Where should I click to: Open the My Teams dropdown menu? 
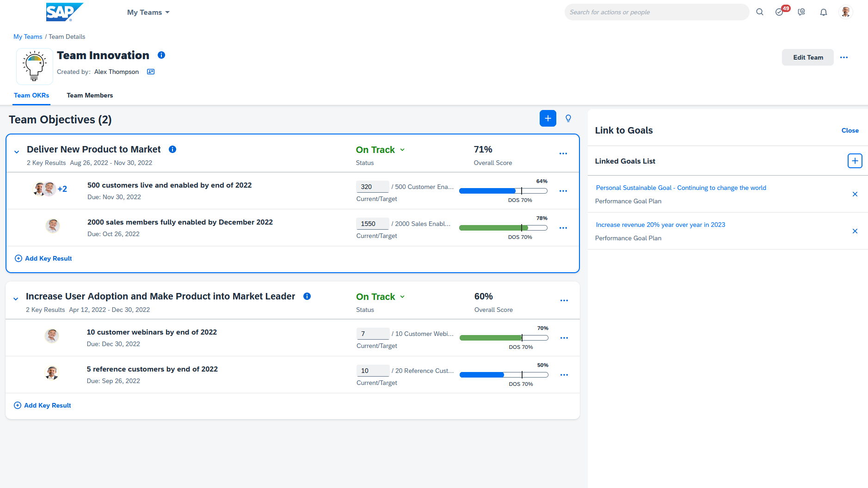[x=148, y=12]
